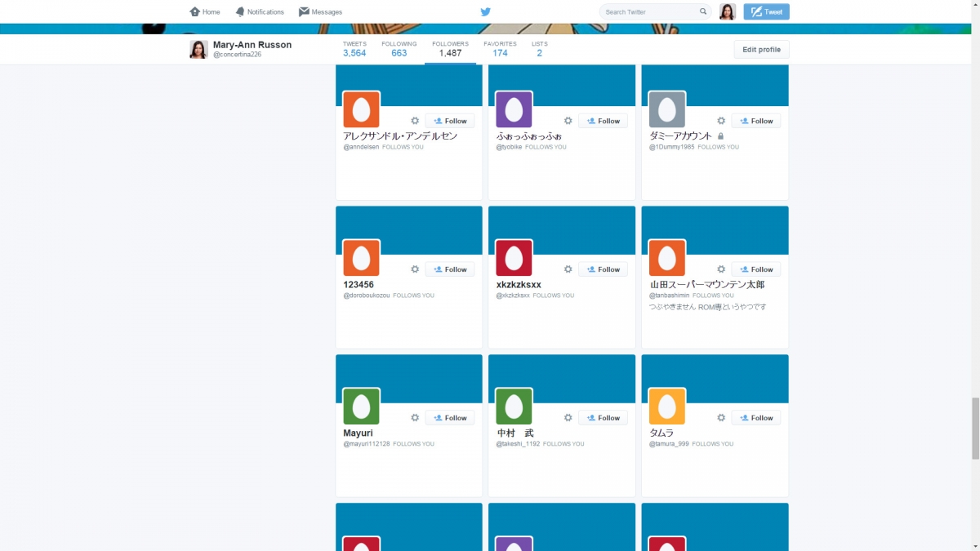Open the Favorites 174 tab

(500, 49)
